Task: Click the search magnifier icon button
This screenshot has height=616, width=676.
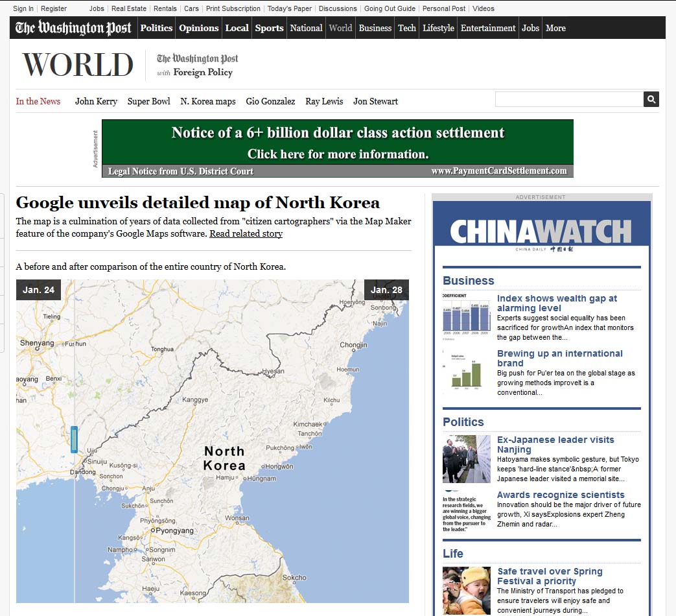Action: (x=651, y=99)
